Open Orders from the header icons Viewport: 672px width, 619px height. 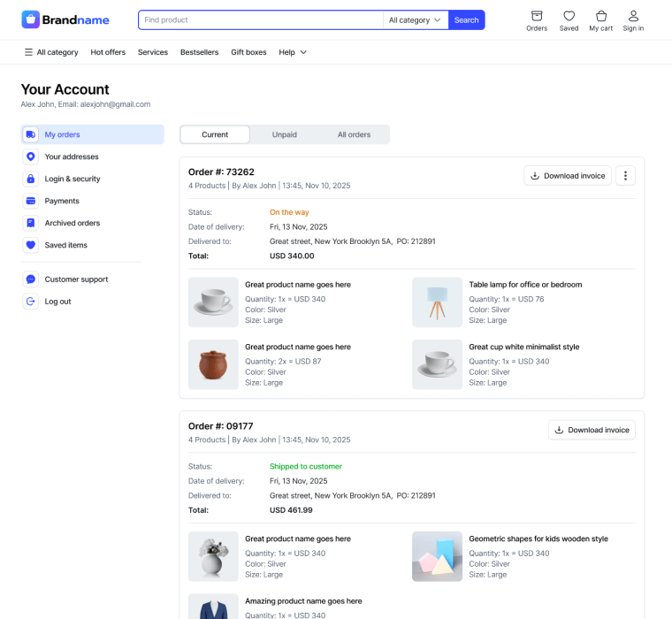pyautogui.click(x=537, y=21)
